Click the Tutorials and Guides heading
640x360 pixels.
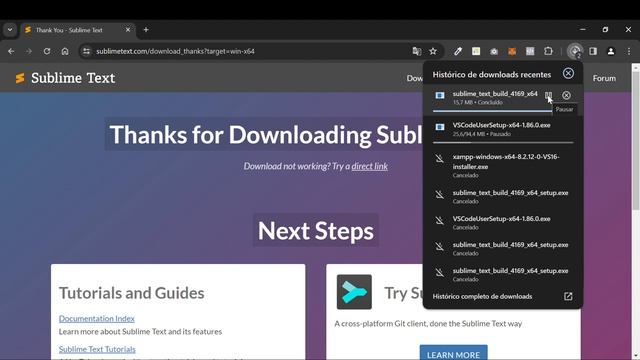131,293
